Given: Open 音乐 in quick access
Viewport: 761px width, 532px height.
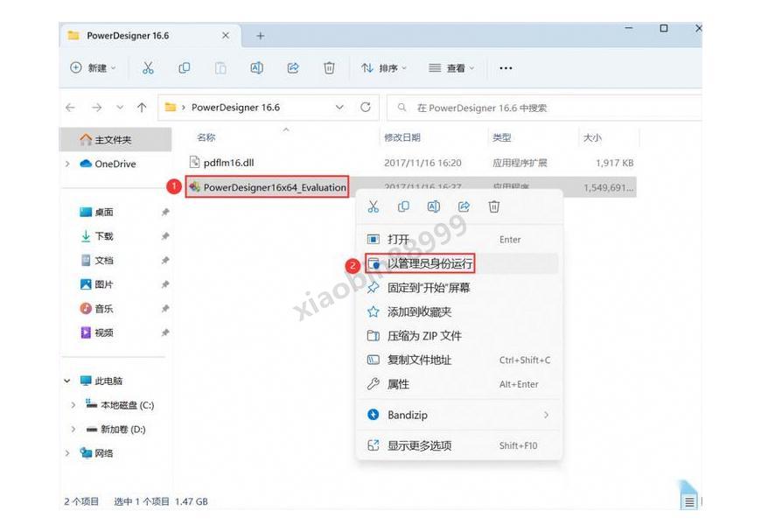Looking at the screenshot, I should tap(96, 309).
